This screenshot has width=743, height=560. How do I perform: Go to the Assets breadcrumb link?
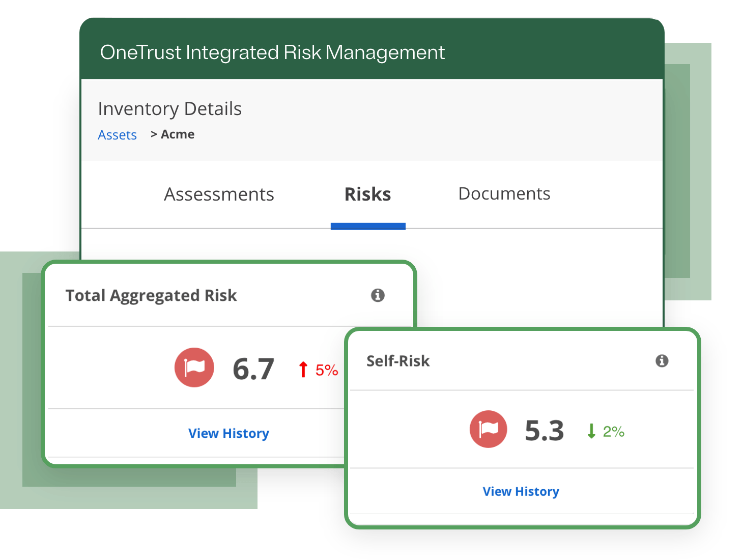coord(118,135)
